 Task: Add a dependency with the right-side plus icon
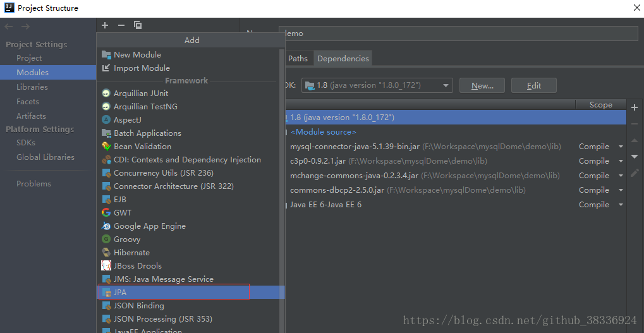[635, 107]
